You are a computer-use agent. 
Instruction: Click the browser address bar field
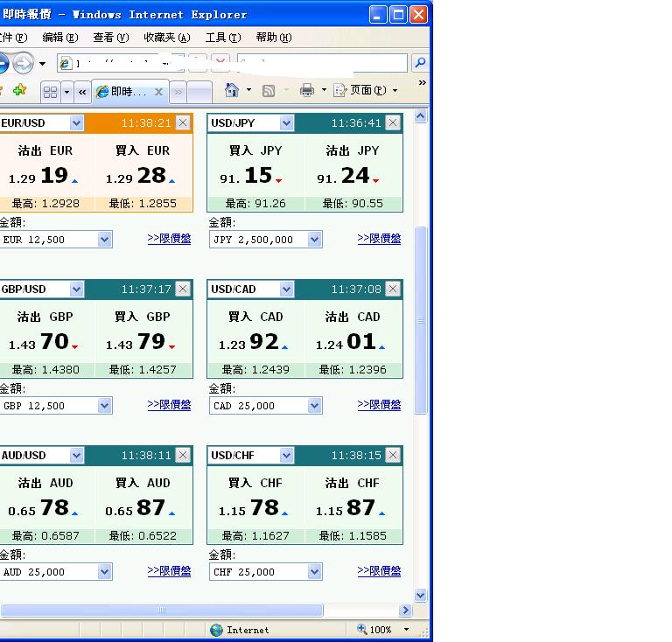121,63
